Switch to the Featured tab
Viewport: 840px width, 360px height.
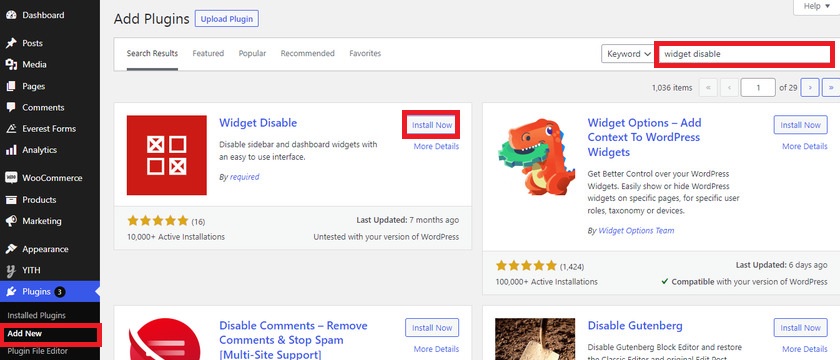tap(208, 54)
